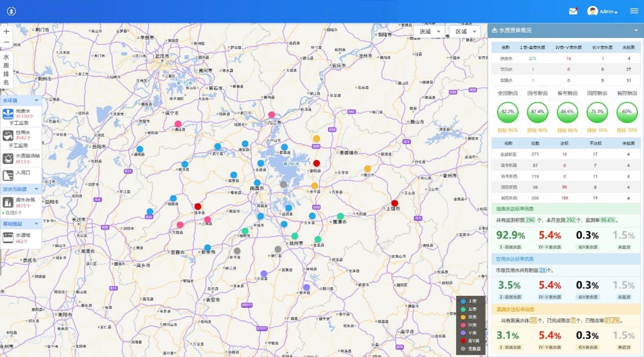The image size is (644, 357).
Task: Zoom out the map with minus button
Action: point(6,42)
